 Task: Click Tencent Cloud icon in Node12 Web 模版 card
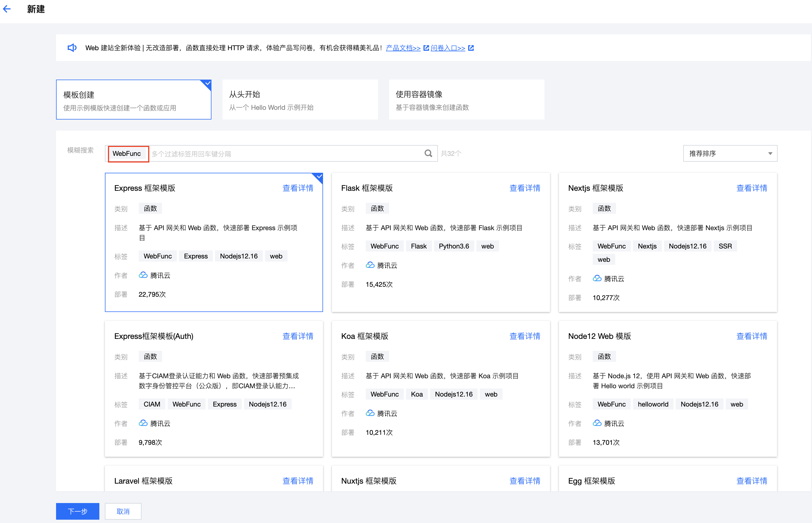tap(597, 423)
